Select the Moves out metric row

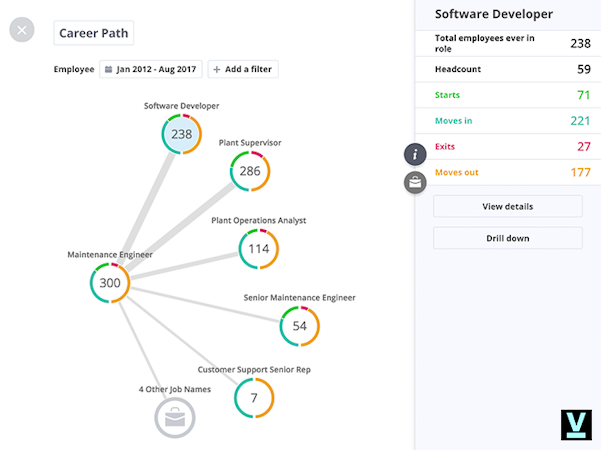(x=507, y=173)
